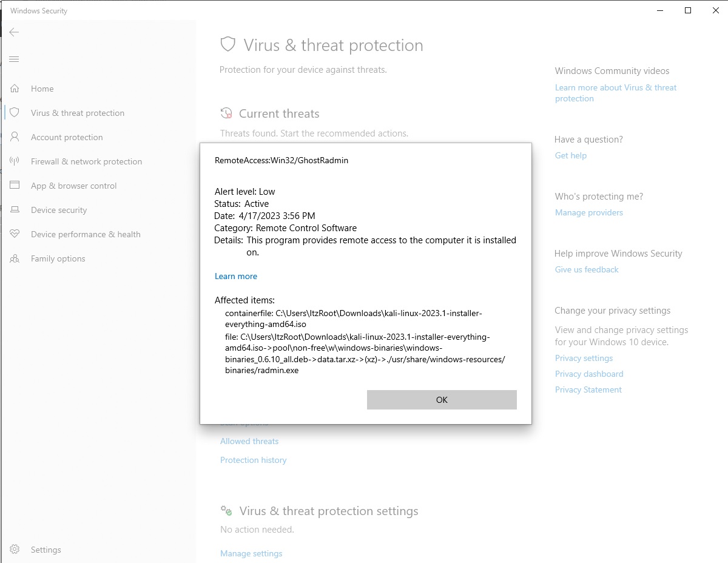Viewport: 728px width, 563px height.
Task: Click the Home house icon
Action: (15, 89)
